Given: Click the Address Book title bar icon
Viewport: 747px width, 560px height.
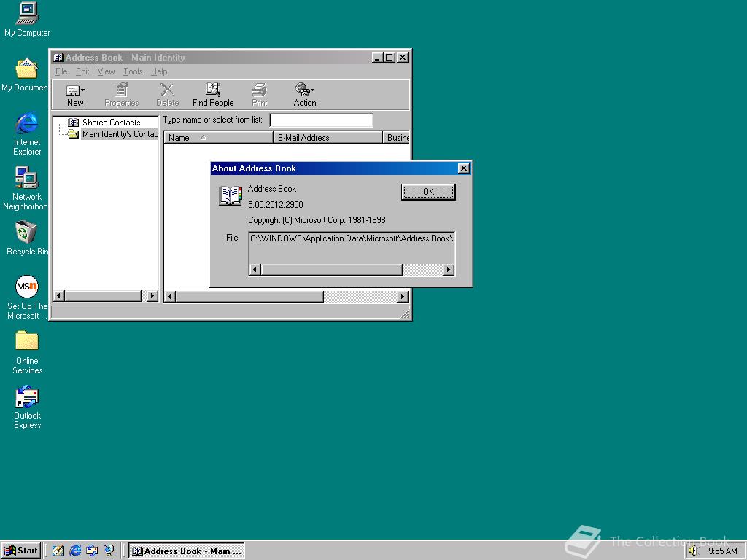Looking at the screenshot, I should click(x=58, y=58).
